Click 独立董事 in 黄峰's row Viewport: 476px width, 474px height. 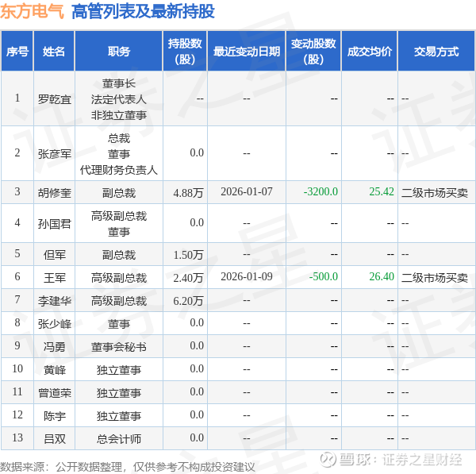tap(119, 370)
